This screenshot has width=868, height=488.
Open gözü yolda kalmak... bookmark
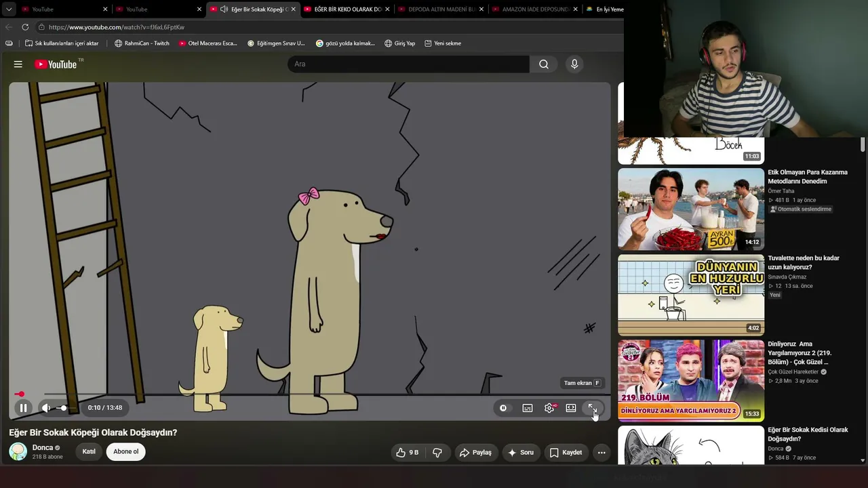345,43
